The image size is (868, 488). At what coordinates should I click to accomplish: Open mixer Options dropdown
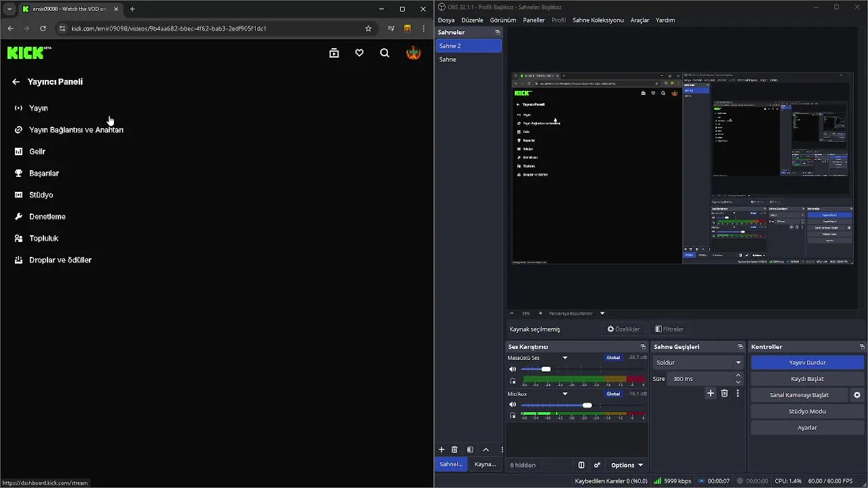[x=627, y=465]
